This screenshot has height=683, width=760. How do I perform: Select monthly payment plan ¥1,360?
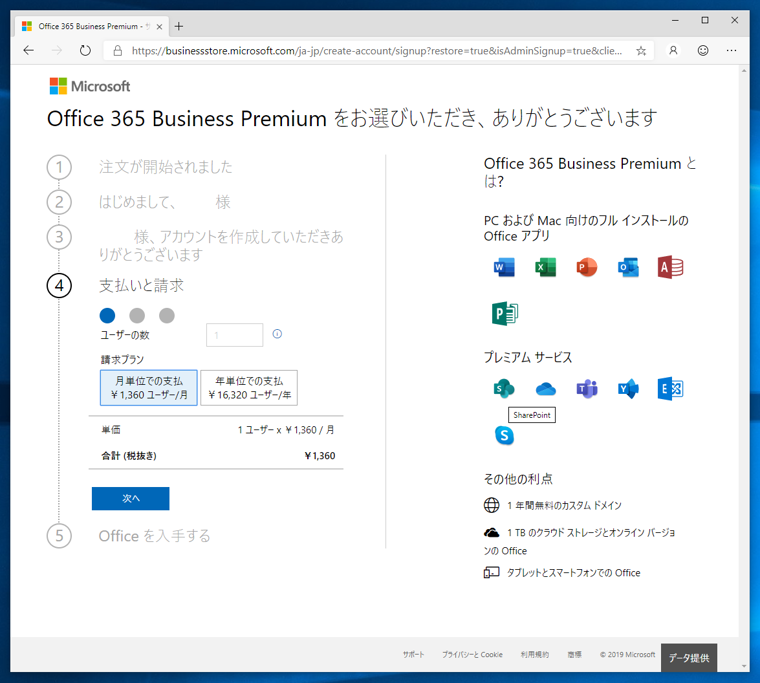coord(149,388)
